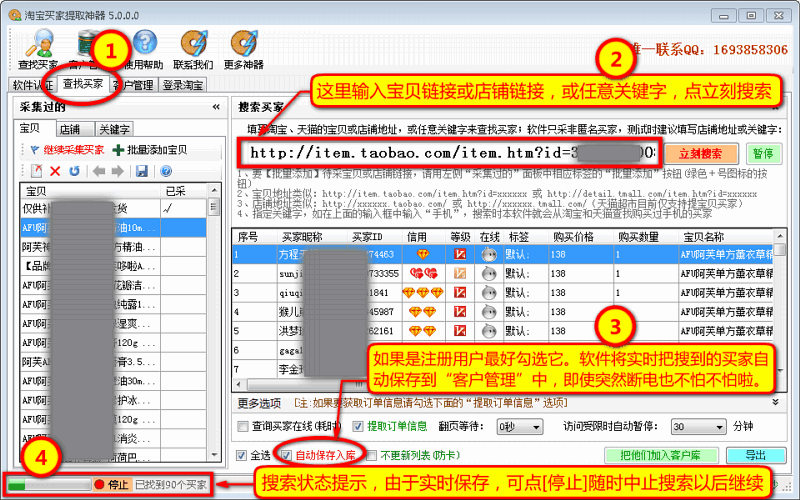Image resolution: width=800 pixels, height=500 pixels.
Task: Open the 翻页等待 0秒 dropdown
Action: click(520, 427)
